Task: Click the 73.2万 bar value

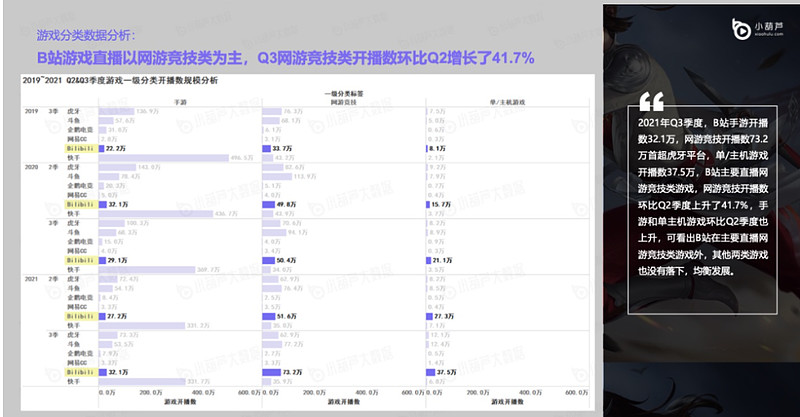Action: tap(292, 372)
